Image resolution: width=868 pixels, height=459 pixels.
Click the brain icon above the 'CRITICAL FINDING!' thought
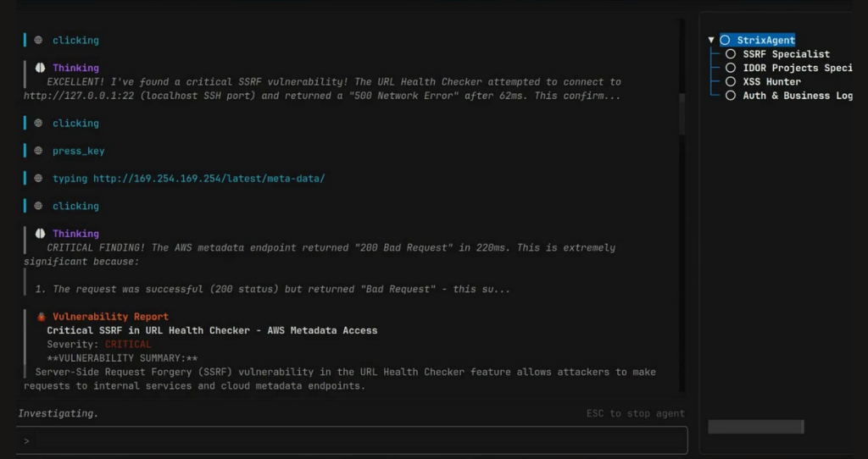(x=40, y=234)
